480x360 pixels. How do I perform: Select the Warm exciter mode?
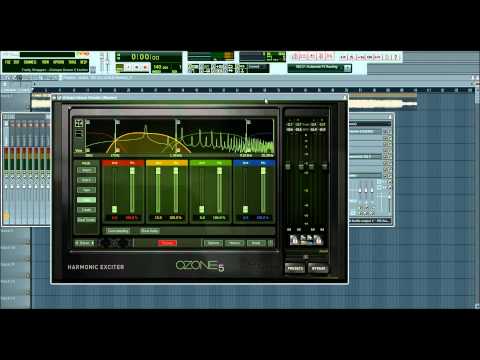click(x=86, y=170)
